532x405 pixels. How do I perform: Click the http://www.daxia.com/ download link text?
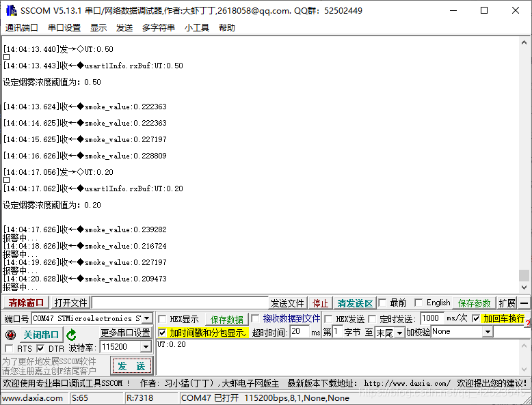click(407, 383)
